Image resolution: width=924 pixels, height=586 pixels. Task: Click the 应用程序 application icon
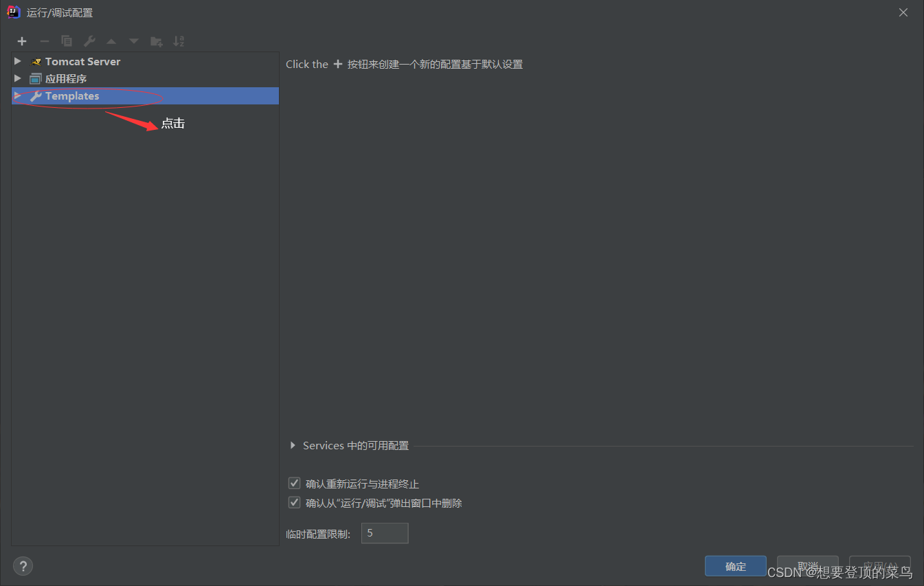tap(36, 79)
